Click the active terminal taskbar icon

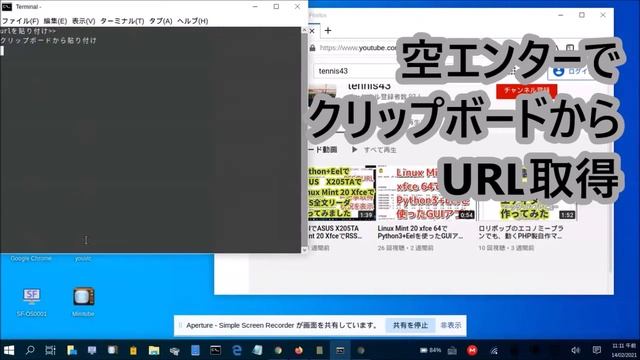point(340,350)
